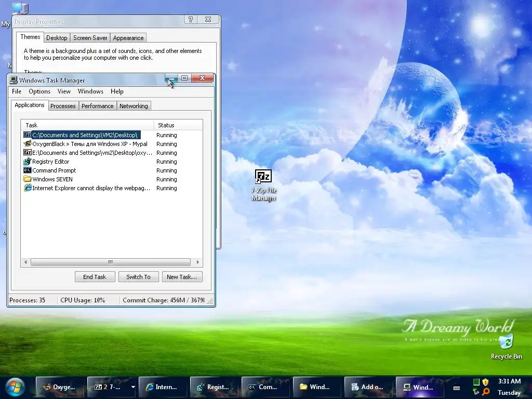Click the End Task button

click(x=95, y=277)
